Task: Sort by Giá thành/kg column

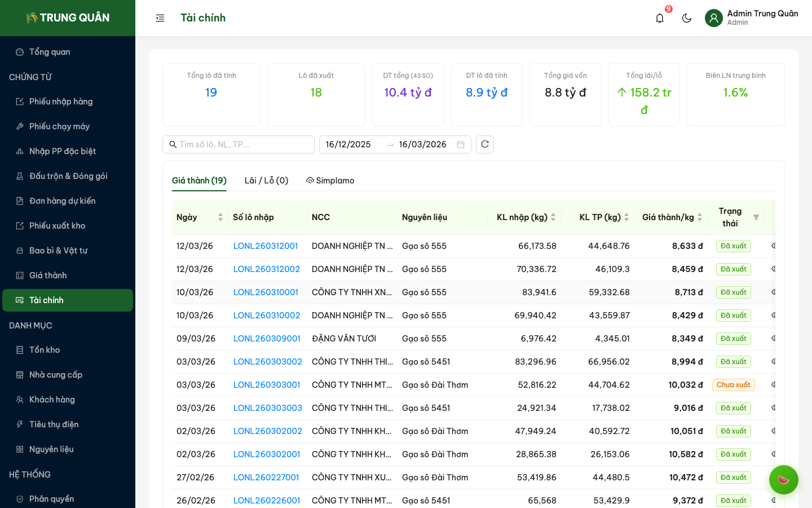Action: coord(700,217)
